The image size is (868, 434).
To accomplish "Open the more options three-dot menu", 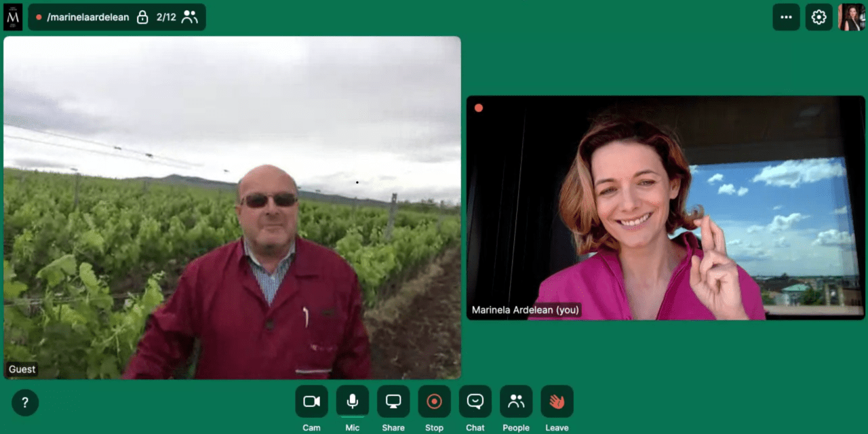I will click(x=786, y=17).
